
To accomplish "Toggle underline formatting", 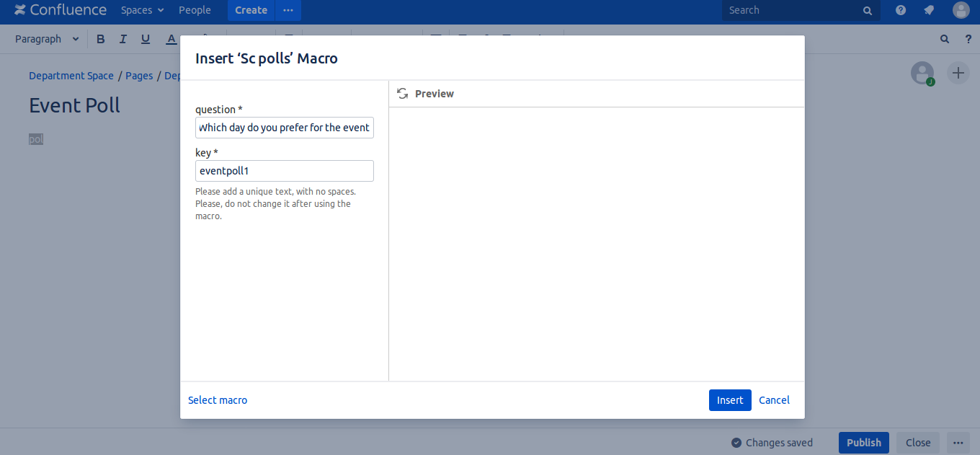I will click(x=146, y=39).
